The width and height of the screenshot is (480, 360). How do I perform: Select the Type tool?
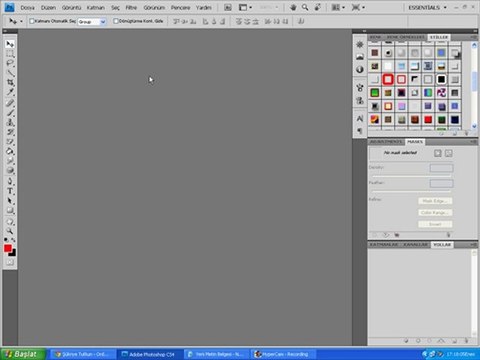pos(10,191)
